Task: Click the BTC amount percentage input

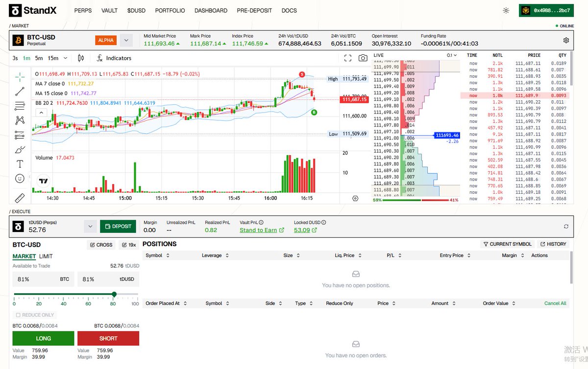Action: (x=43, y=279)
